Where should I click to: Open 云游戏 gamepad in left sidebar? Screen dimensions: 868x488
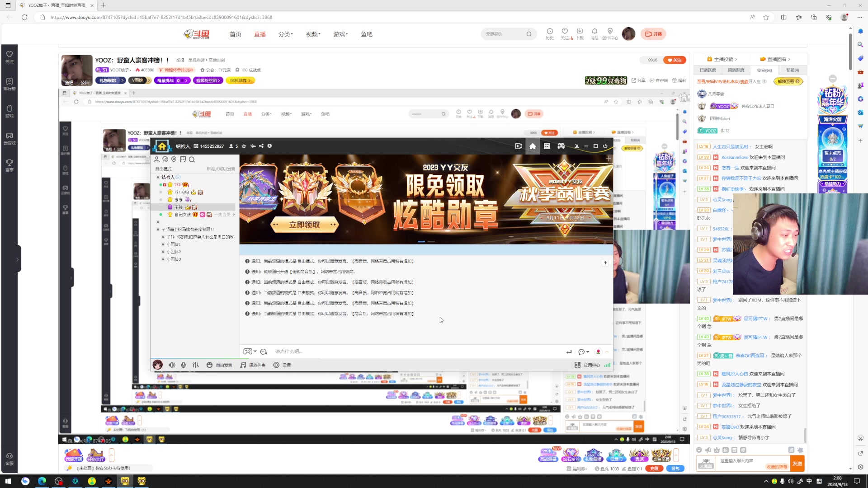coord(9,138)
